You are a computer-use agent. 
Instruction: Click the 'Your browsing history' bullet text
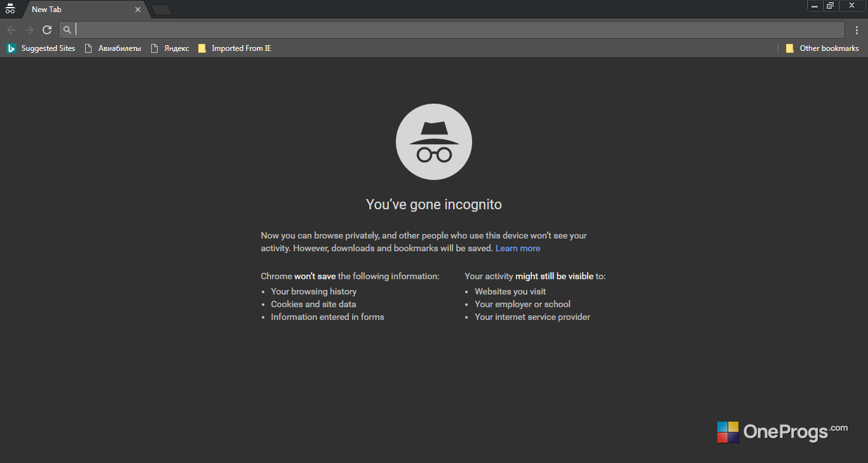coord(314,291)
